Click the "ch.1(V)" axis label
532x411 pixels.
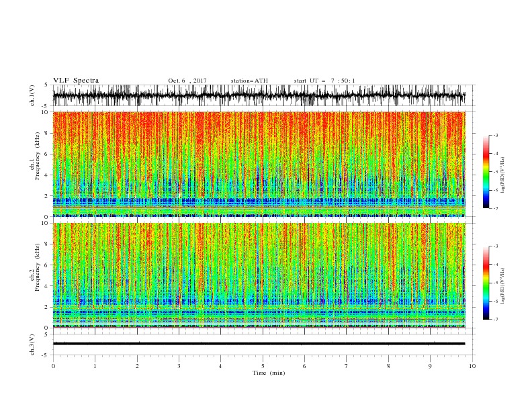tap(32, 95)
